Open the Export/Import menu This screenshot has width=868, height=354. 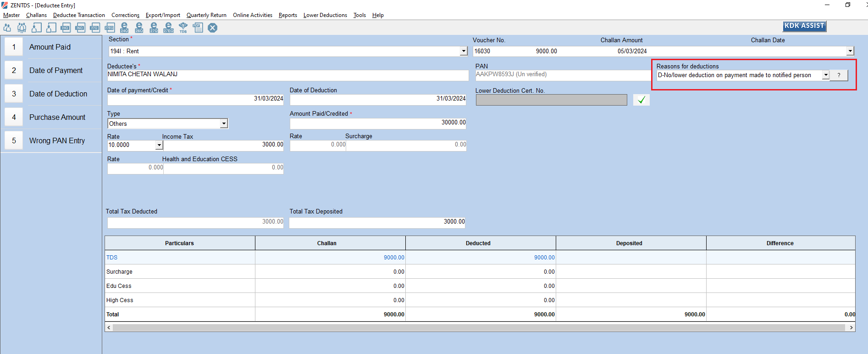pyautogui.click(x=163, y=15)
